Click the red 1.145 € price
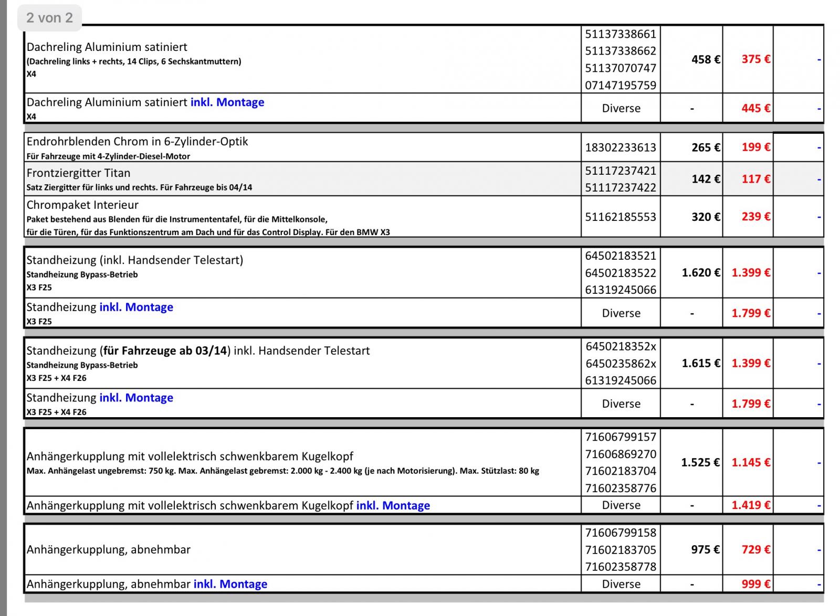The height and width of the screenshot is (616, 840). point(751,462)
